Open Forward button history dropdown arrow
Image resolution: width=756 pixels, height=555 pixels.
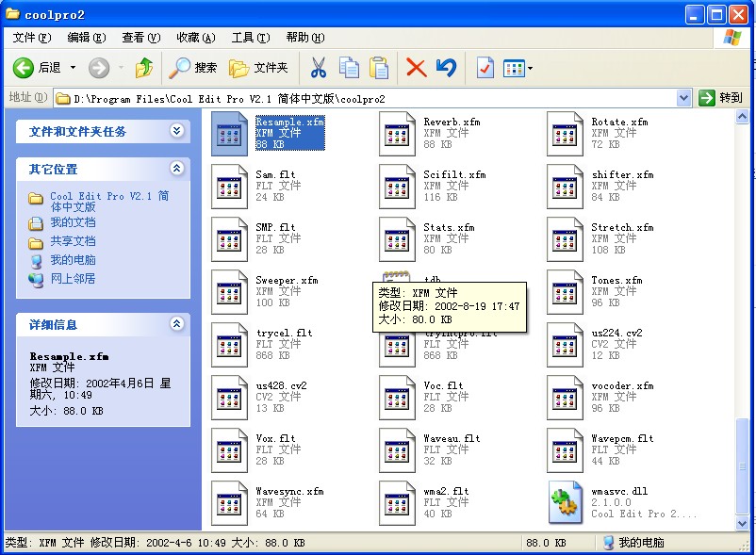coord(121,68)
